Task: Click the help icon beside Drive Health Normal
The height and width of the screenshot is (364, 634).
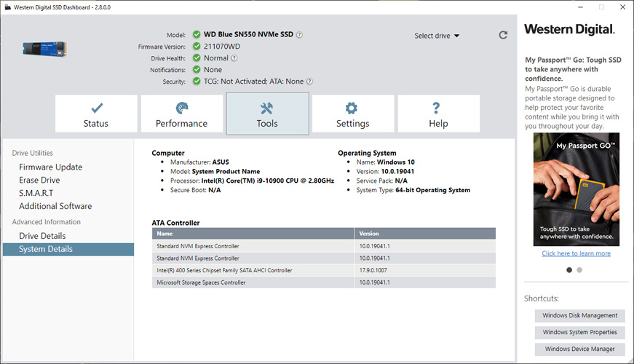Action: click(x=234, y=58)
